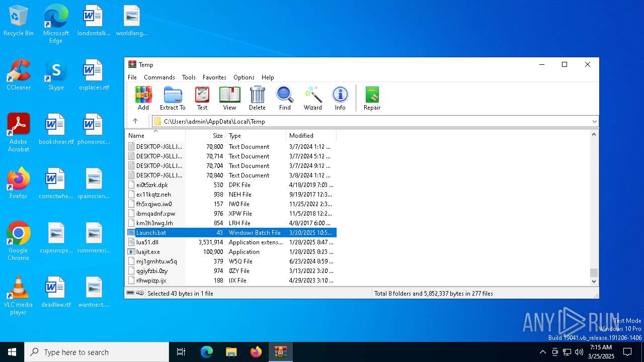Open the File menu
The image size is (644, 362).
click(132, 77)
